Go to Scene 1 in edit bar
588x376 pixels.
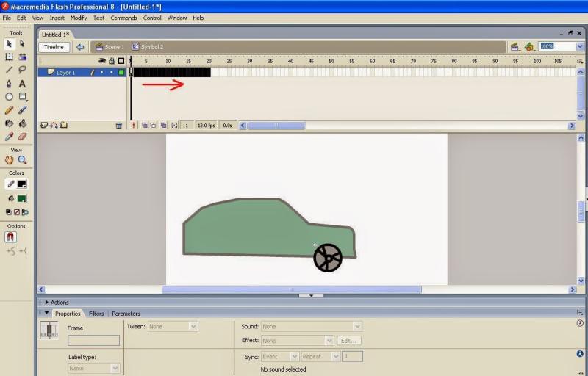point(110,47)
